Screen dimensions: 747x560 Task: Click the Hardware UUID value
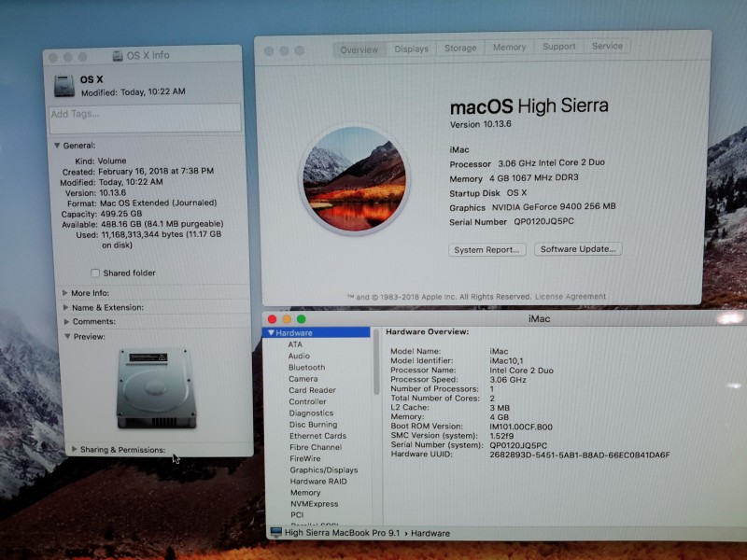(x=579, y=455)
